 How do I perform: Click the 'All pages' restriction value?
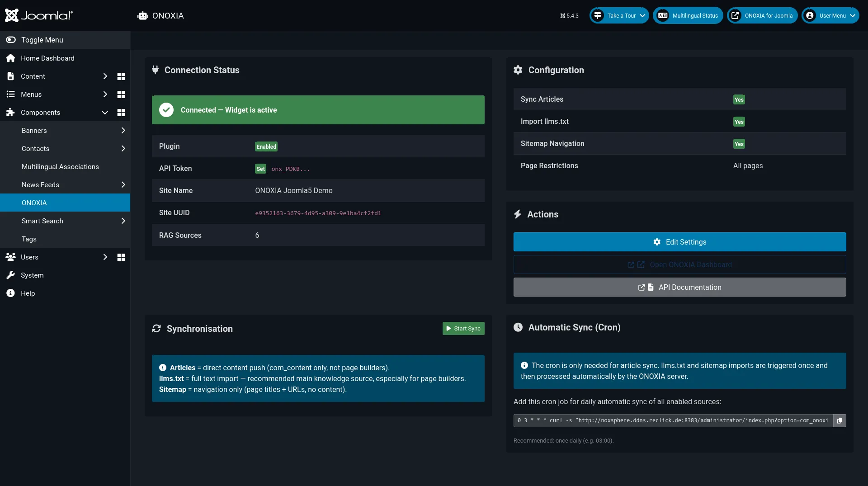tap(748, 165)
